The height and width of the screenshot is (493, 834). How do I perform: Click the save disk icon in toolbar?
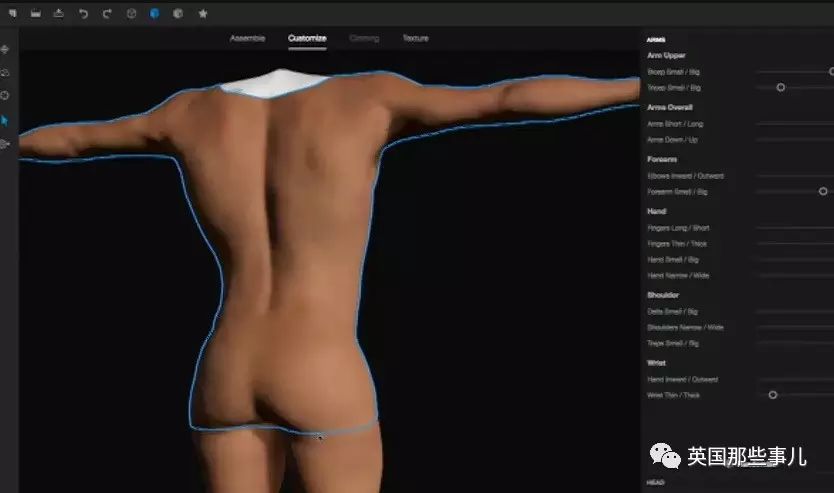tap(36, 14)
